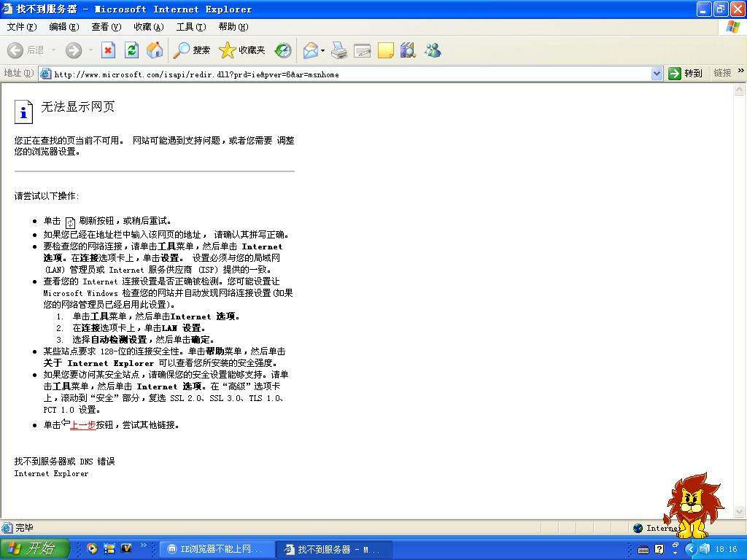
Task: Click the 转到 Go button
Action: (686, 74)
